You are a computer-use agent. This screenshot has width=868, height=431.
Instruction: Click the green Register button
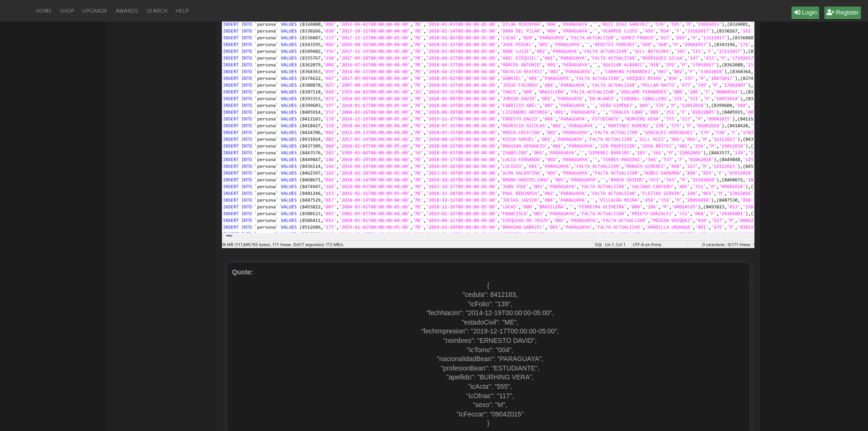click(843, 13)
